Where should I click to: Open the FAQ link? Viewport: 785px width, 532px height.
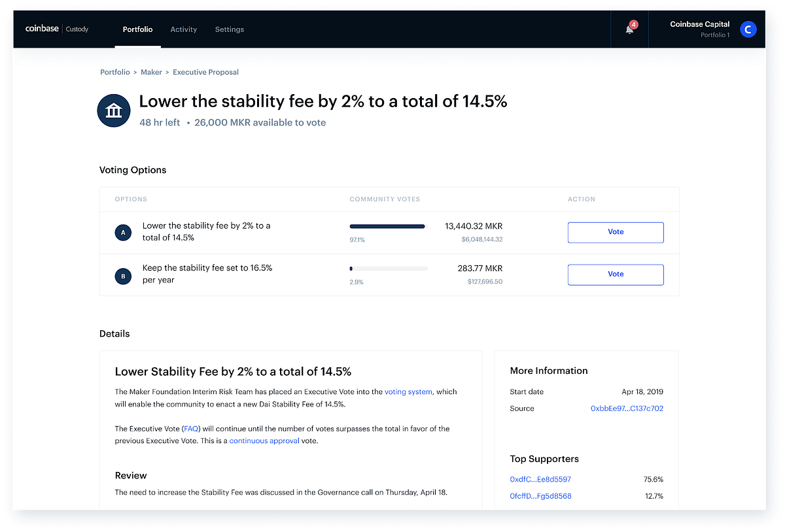tap(190, 429)
